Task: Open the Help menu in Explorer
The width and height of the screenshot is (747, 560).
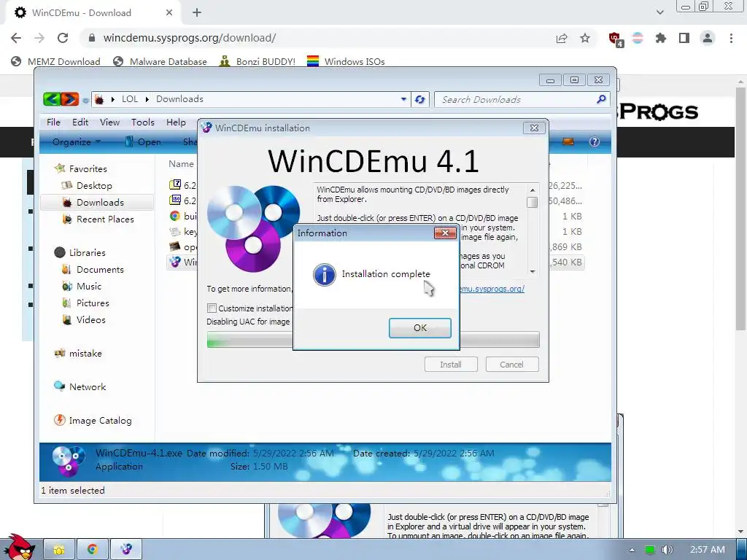Action: 176,122
